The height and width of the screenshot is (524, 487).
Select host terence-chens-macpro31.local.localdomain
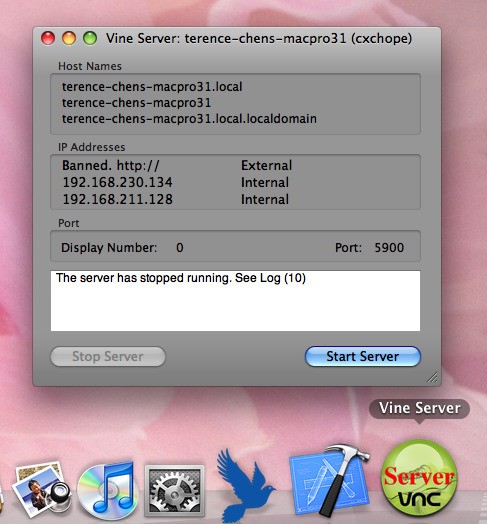(x=189, y=119)
